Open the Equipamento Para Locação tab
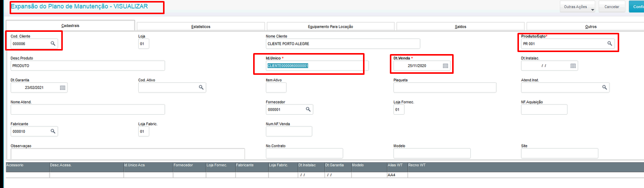644x188 pixels. (331, 26)
